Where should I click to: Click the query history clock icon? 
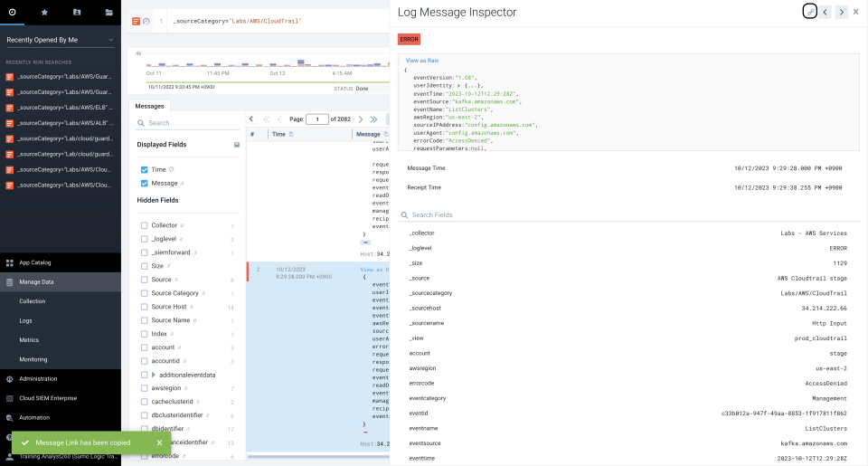pyautogui.click(x=146, y=21)
